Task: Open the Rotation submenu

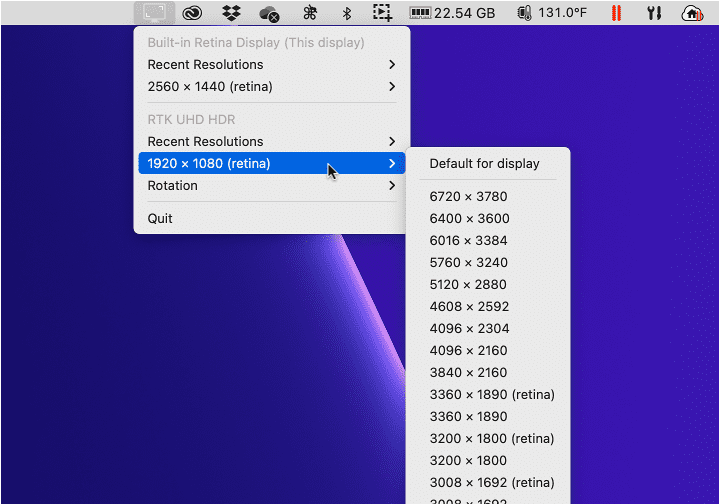Action: tap(271, 186)
